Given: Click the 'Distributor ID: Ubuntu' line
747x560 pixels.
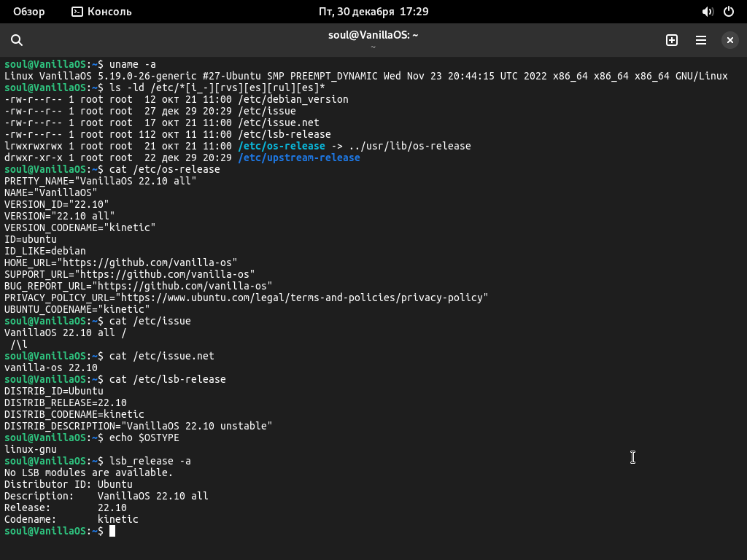Looking at the screenshot, I should click(x=69, y=484).
